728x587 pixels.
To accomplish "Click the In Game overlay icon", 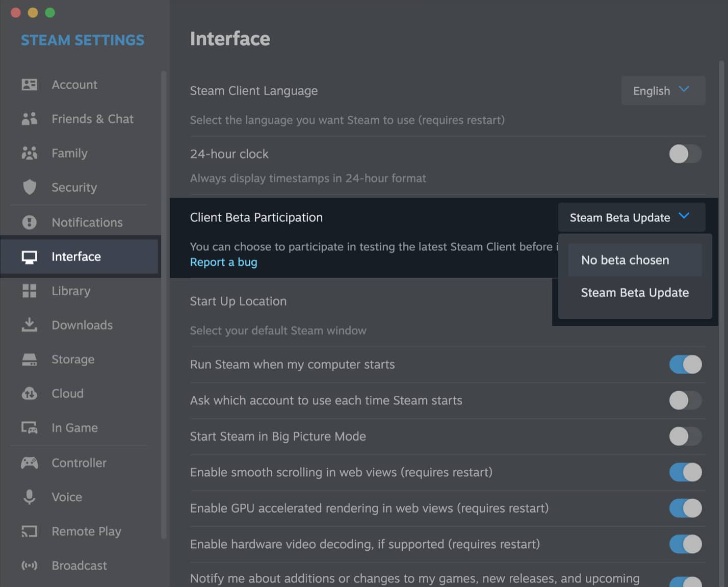I will (x=30, y=428).
